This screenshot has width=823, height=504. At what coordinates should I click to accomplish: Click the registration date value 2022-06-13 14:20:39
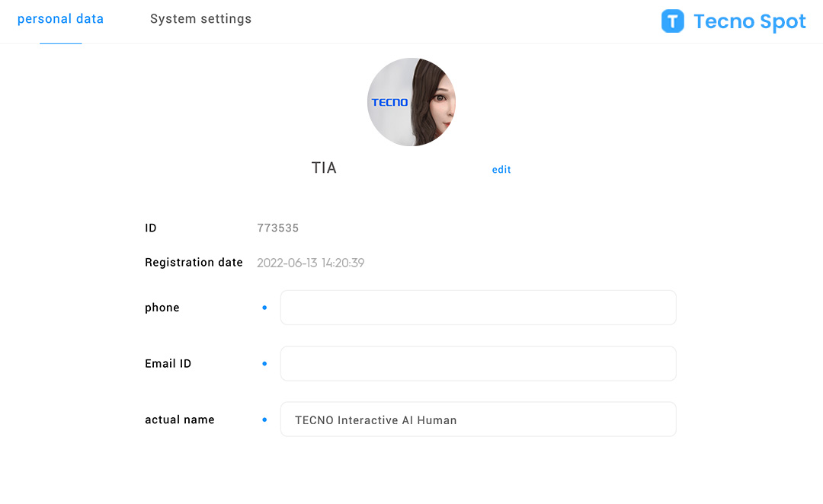(311, 263)
